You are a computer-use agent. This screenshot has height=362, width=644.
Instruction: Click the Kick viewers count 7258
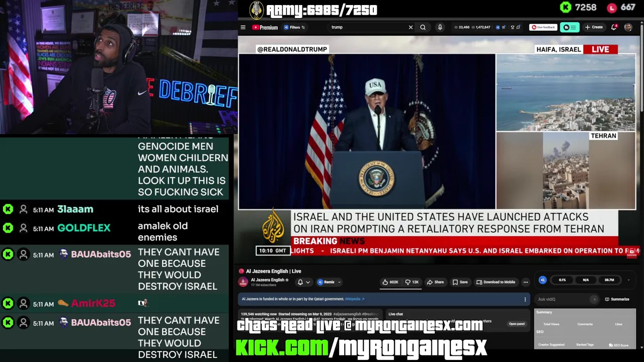586,8
